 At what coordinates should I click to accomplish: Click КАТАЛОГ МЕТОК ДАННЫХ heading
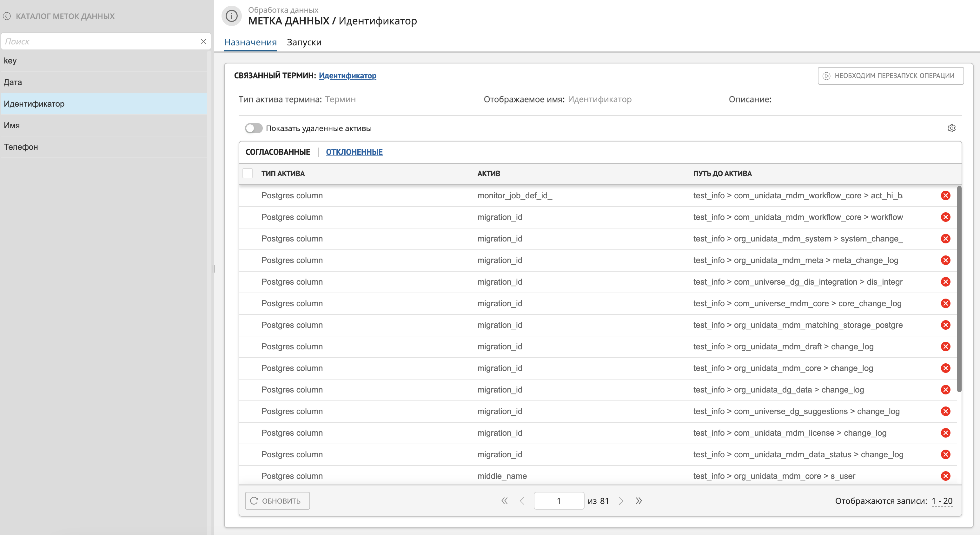tap(65, 17)
